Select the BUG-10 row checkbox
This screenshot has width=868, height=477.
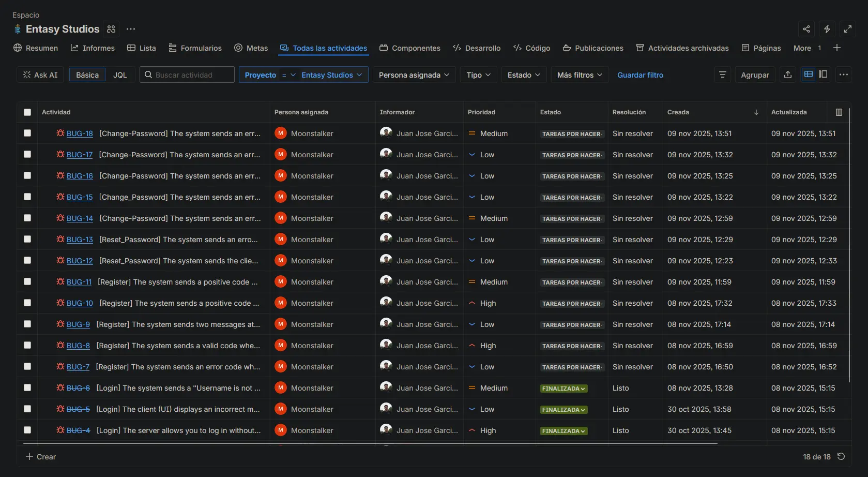tap(27, 303)
